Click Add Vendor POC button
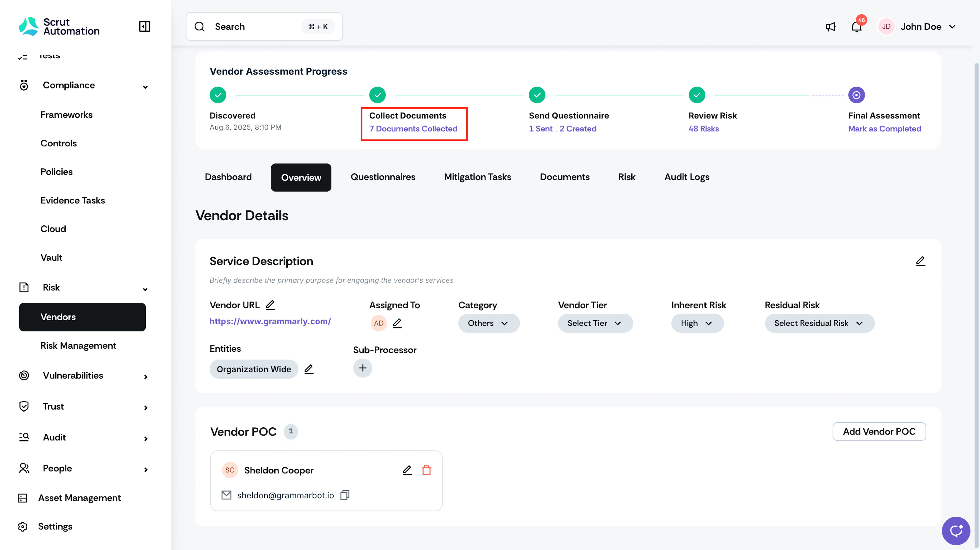This screenshot has width=980, height=550. [879, 431]
